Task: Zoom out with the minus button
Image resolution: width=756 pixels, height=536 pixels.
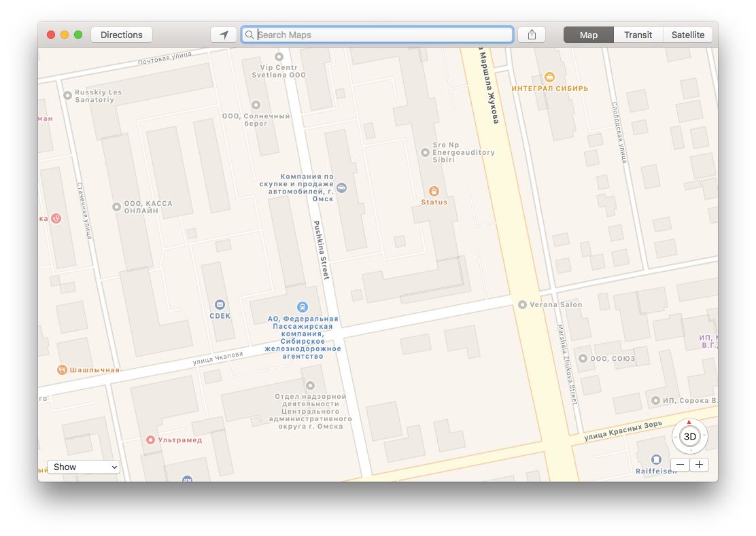Action: point(680,465)
